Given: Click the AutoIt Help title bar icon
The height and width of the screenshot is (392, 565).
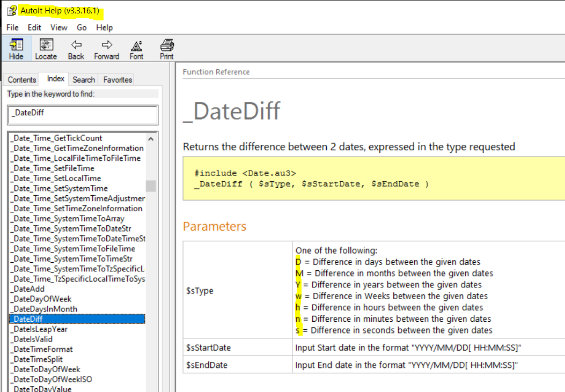Looking at the screenshot, I should click(11, 11).
